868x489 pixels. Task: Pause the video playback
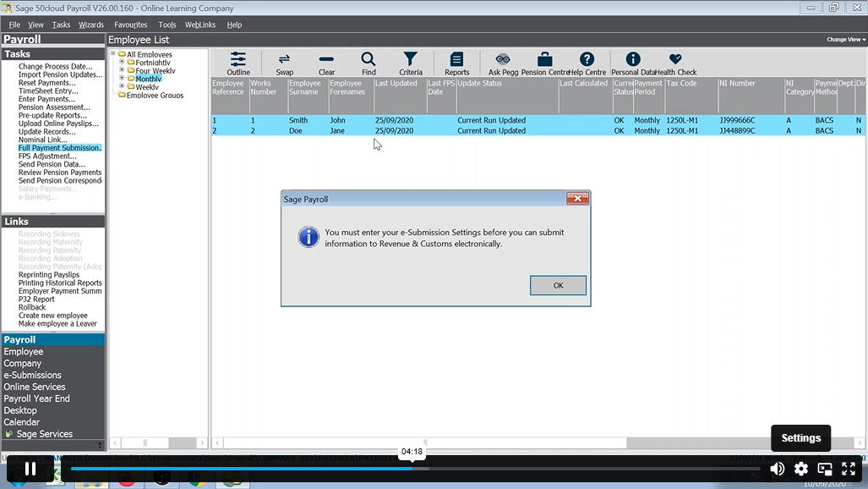(30, 469)
